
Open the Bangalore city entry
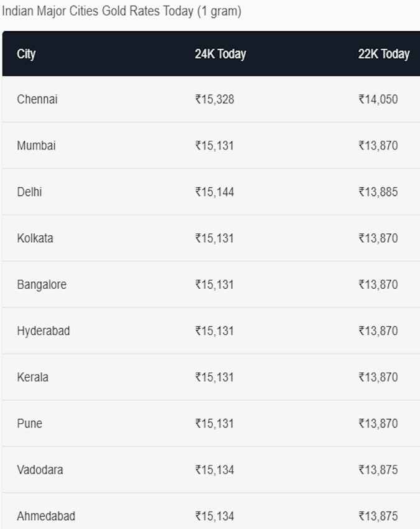click(42, 285)
